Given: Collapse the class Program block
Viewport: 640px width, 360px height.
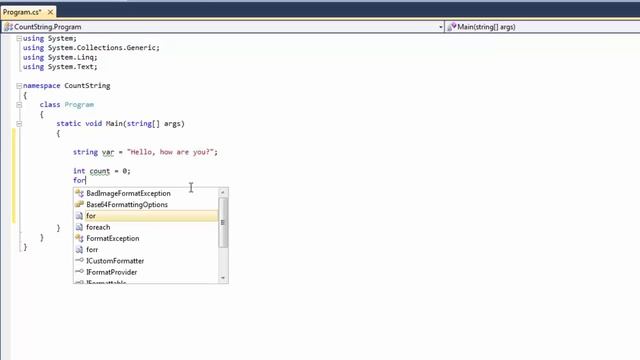Looking at the screenshot, I should click(x=19, y=105).
